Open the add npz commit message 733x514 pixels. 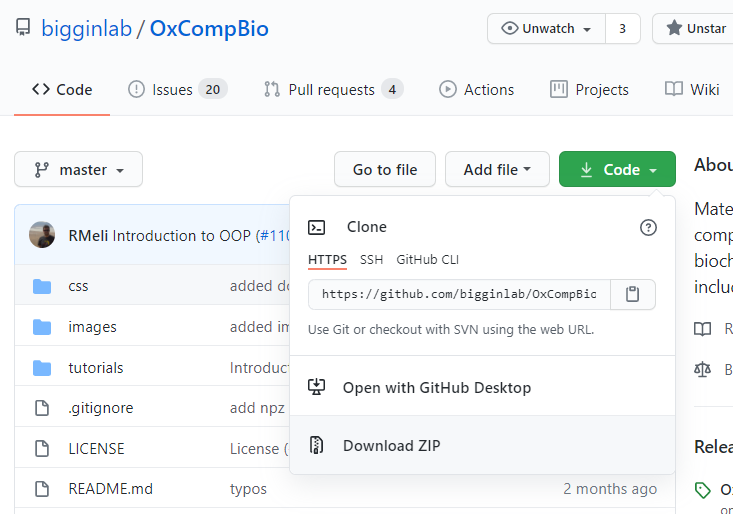[x=257, y=408]
